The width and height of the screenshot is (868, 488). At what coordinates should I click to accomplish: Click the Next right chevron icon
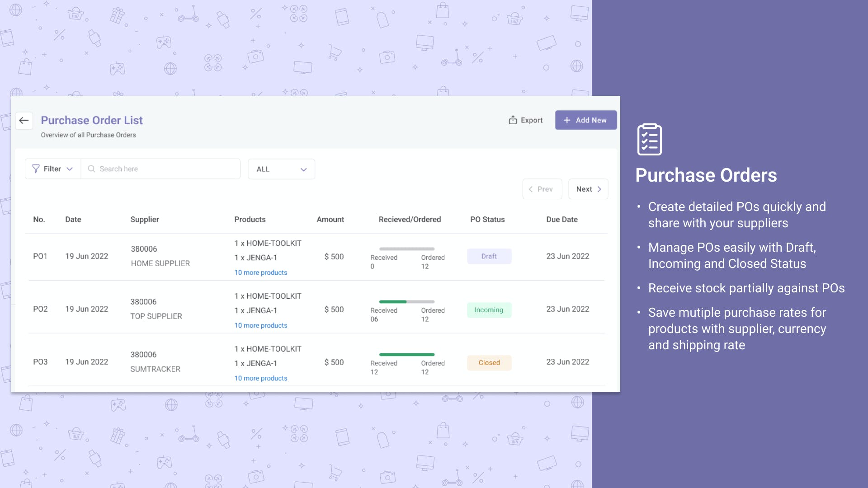pos(599,189)
